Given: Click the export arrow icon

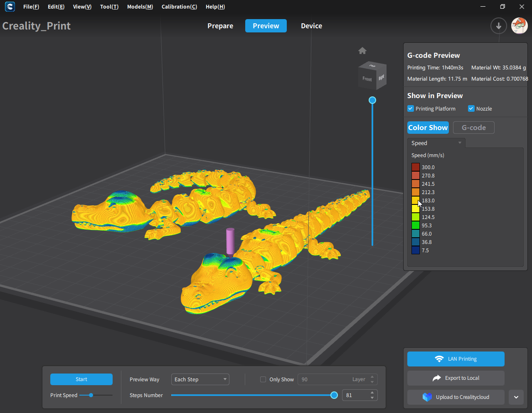Looking at the screenshot, I should [436, 378].
